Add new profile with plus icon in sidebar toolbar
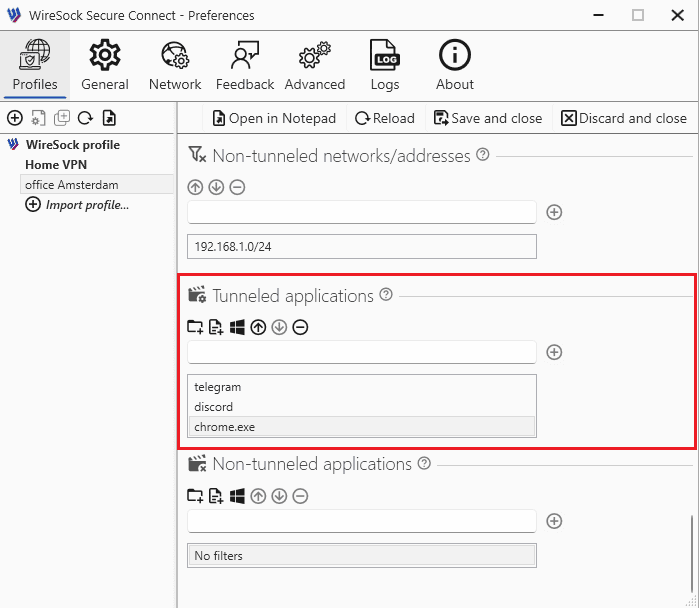Screen dimensions: 699x608 click(x=15, y=118)
